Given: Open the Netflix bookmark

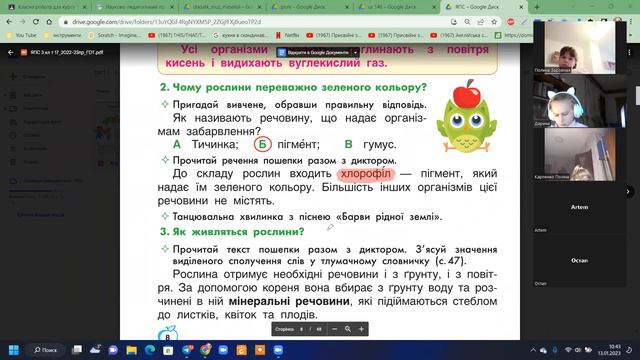Looking at the screenshot, I should (287, 36).
